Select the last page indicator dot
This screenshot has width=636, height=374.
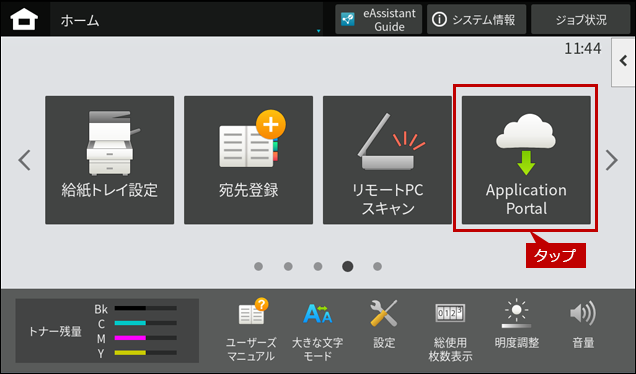click(x=377, y=267)
